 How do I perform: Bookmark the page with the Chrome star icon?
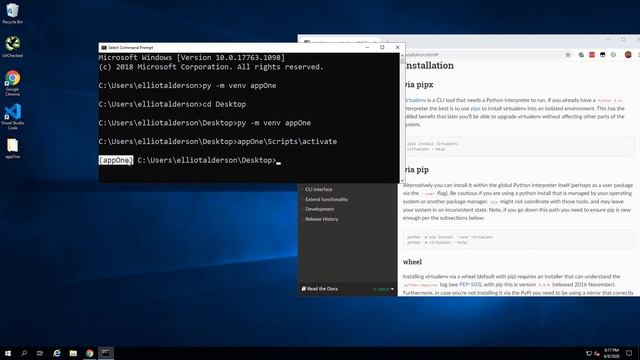[568, 55]
